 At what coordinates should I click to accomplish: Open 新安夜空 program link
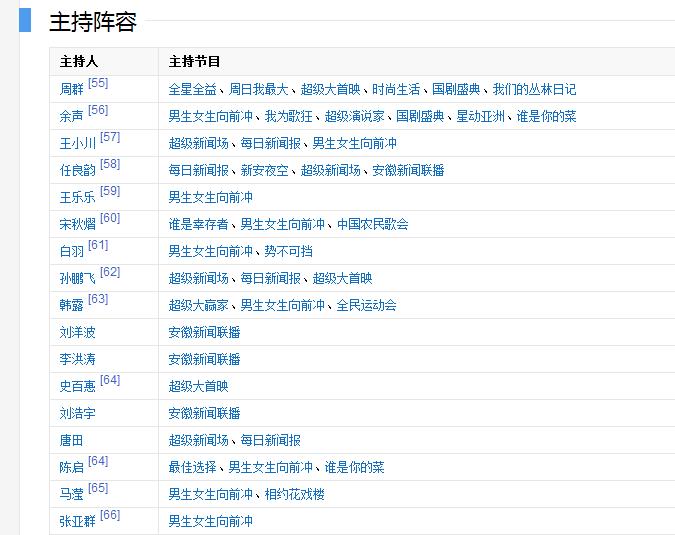coord(264,170)
